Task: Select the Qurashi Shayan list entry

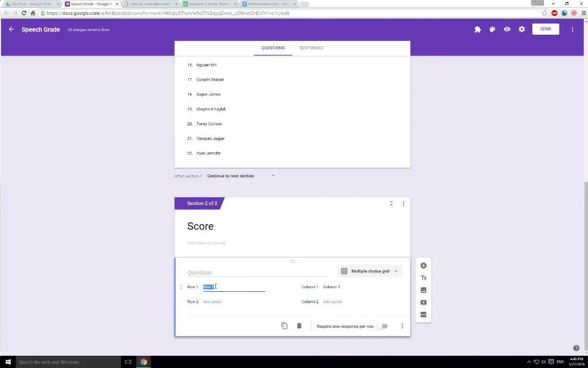Action: 210,80
